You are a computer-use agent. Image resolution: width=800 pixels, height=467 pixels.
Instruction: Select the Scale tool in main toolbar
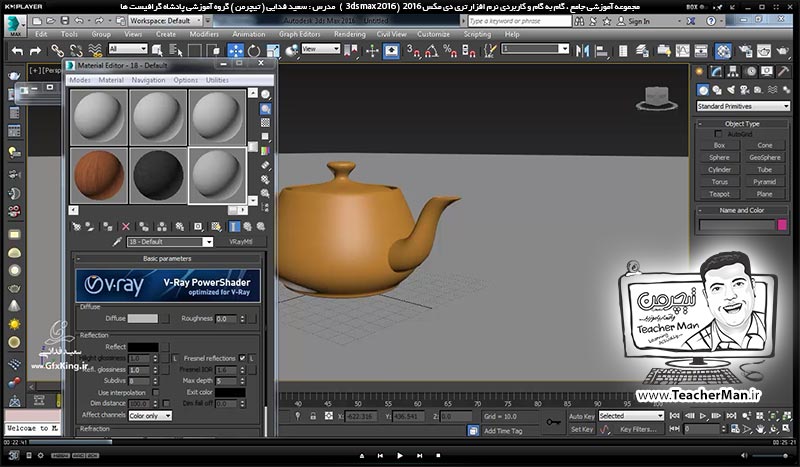[273, 51]
